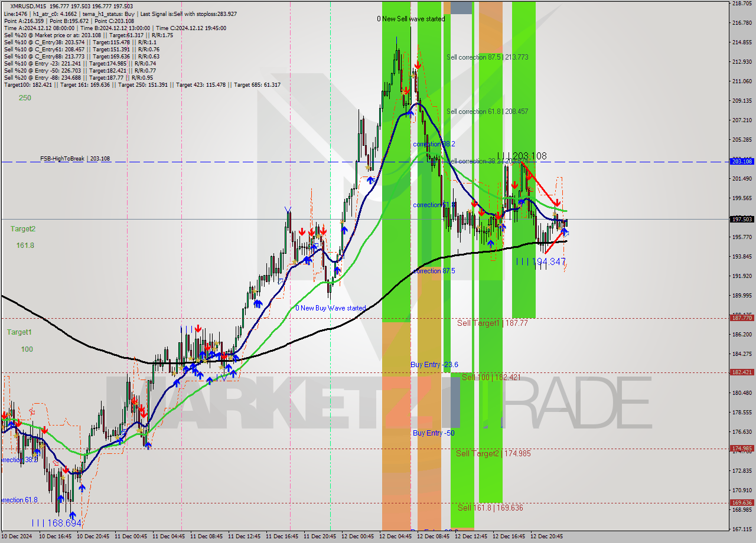
Task: Click the 'Sell 100 | 182.421' label
Action: click(491, 377)
